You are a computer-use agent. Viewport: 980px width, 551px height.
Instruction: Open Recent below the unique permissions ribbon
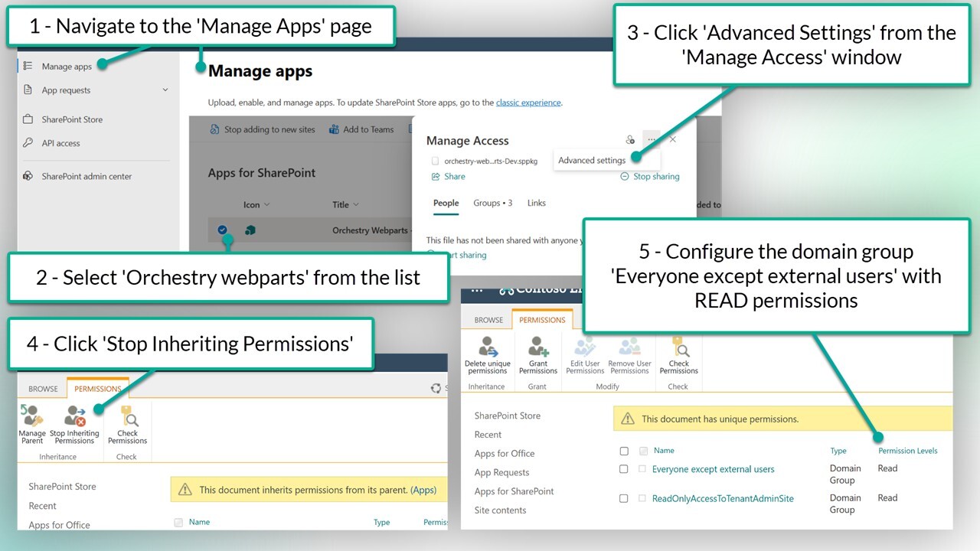click(488, 435)
